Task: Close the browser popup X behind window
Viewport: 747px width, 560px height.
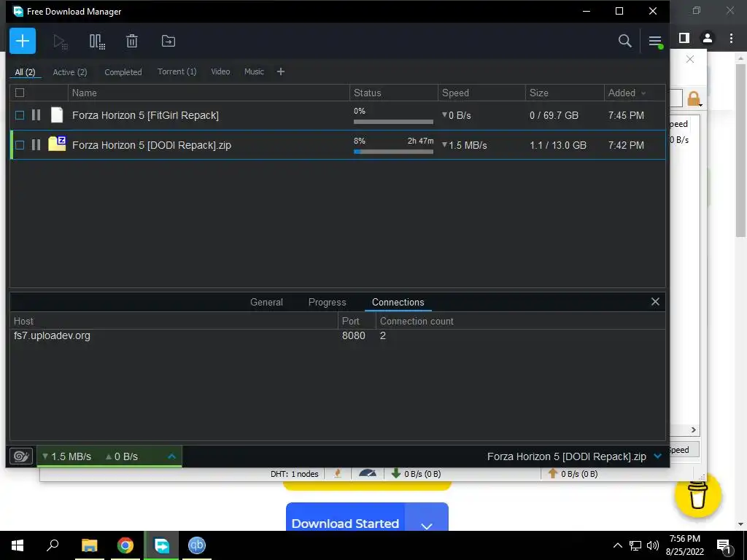Action: pos(690,59)
